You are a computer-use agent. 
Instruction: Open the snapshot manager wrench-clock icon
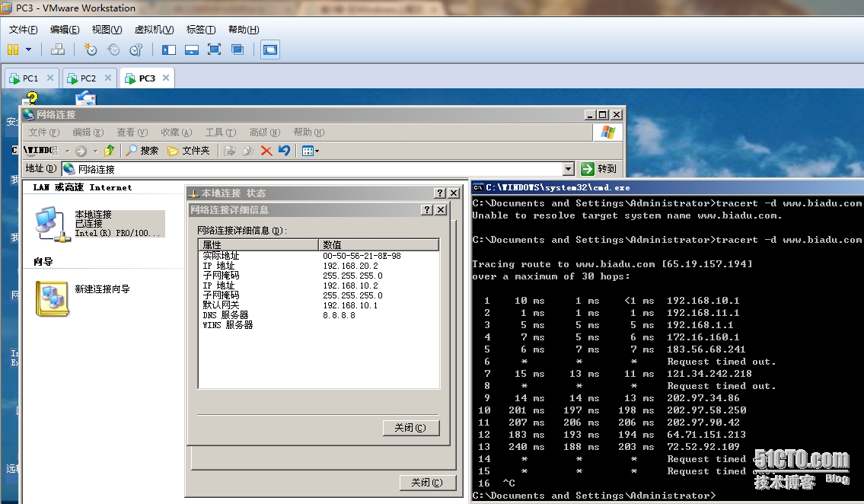(136, 49)
